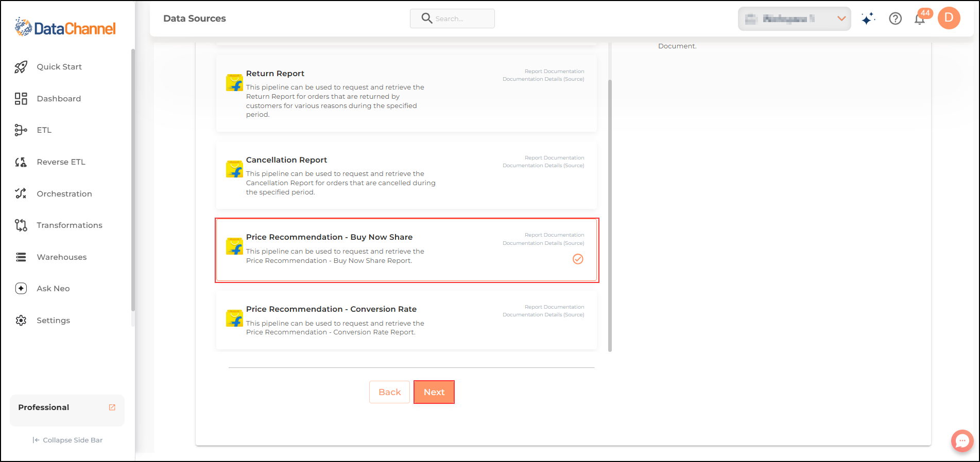
Task: Expand the account selector dropdown
Action: pos(795,19)
